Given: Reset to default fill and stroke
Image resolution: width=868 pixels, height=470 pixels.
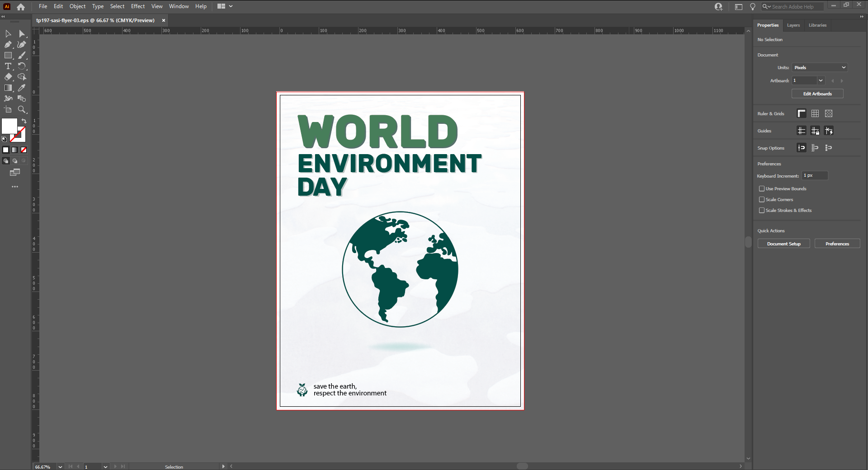Looking at the screenshot, I should 4,139.
